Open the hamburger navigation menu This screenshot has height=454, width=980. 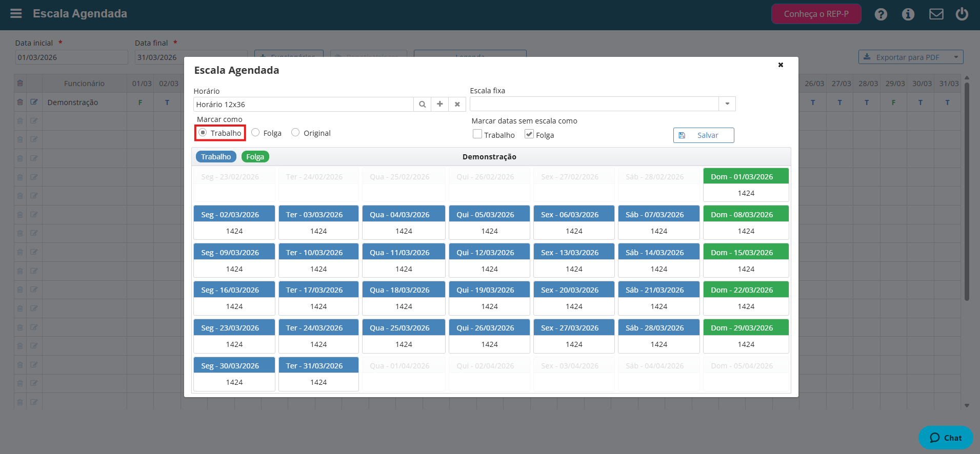coord(16,14)
